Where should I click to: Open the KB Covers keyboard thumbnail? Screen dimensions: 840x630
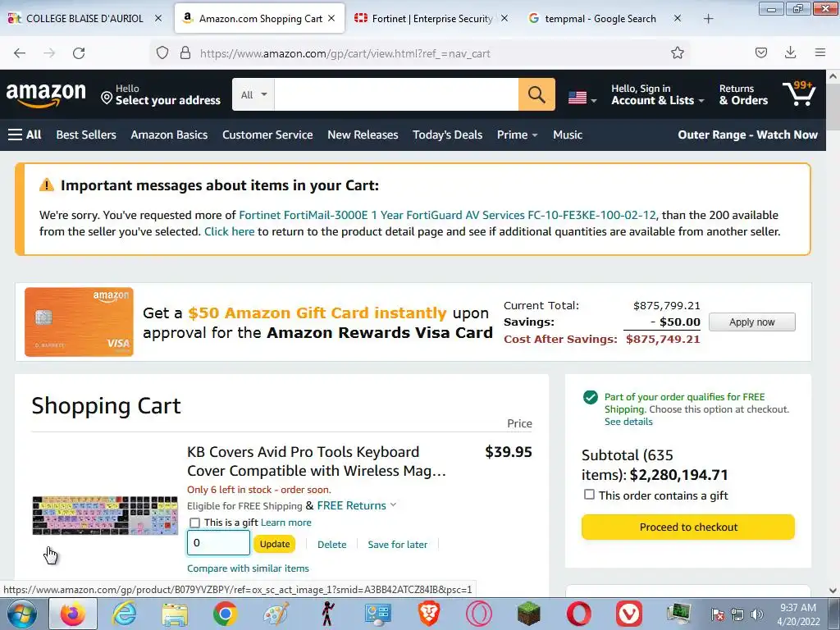[x=104, y=515]
